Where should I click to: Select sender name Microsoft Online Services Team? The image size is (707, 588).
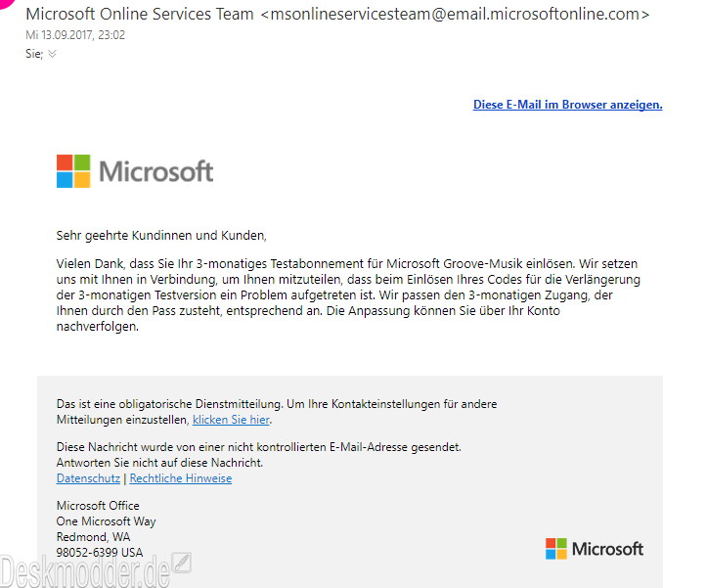140,14
